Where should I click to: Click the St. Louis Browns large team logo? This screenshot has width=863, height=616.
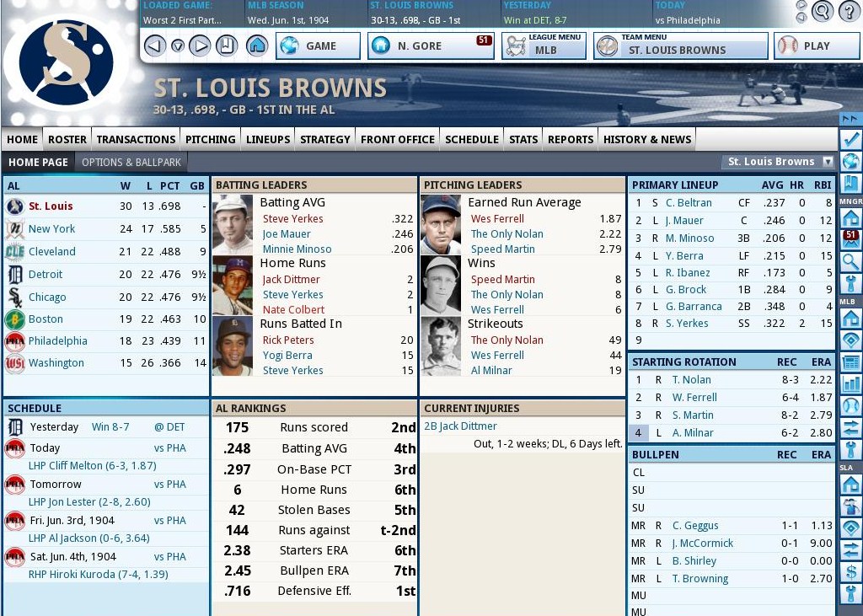[66, 62]
